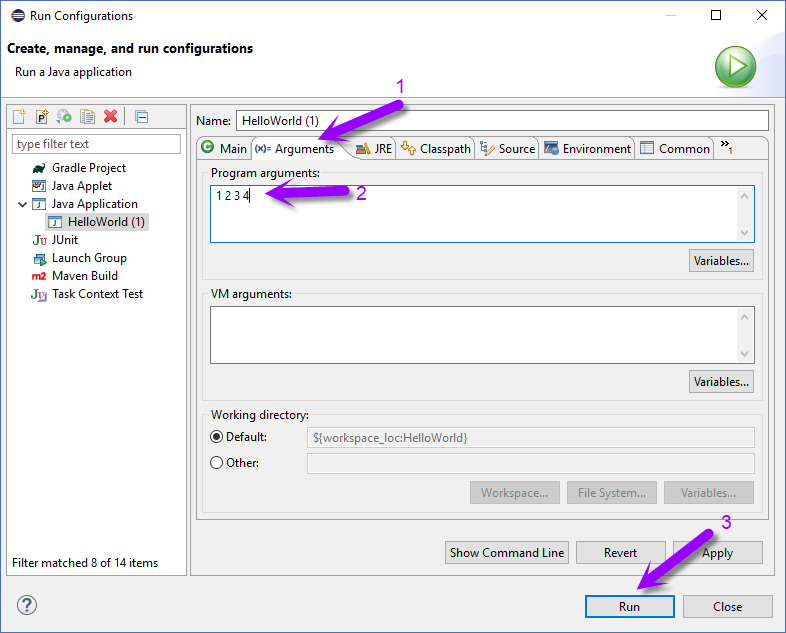Screen dimensions: 786x633
Task: Switch to the Main tab
Action: pos(225,148)
